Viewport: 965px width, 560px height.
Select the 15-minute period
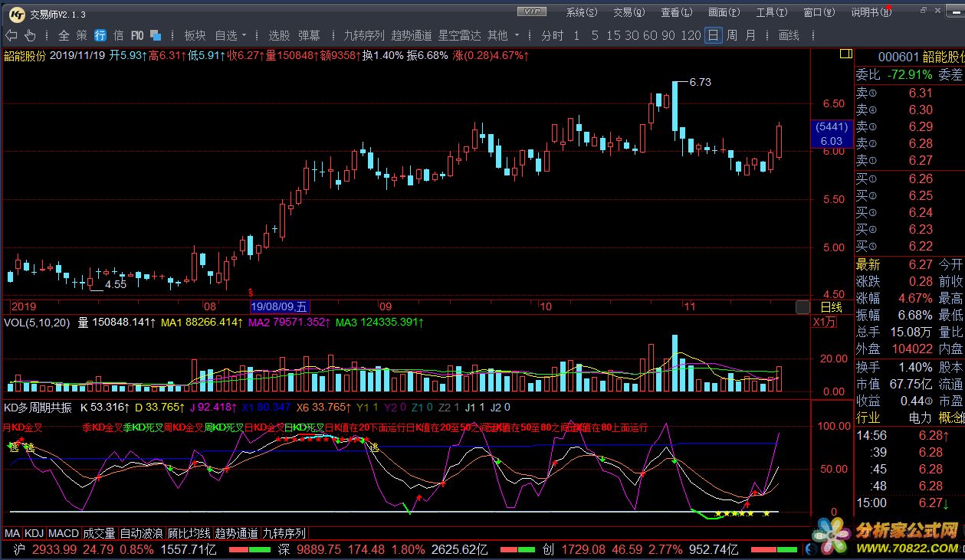[613, 35]
